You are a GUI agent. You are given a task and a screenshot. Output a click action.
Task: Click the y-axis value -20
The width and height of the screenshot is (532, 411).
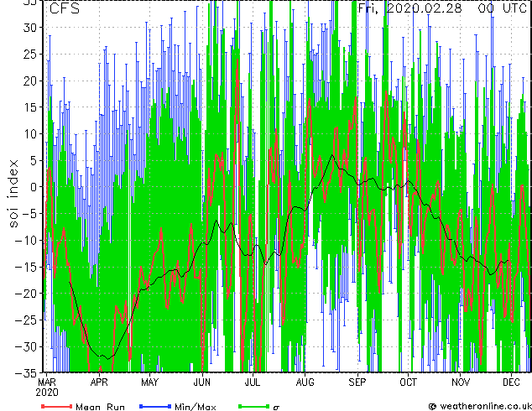pyautogui.click(x=26, y=294)
